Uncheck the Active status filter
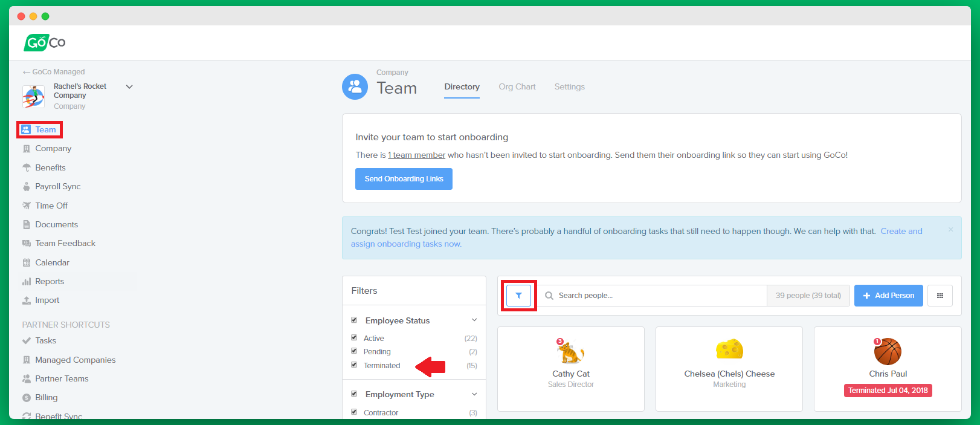The image size is (980, 425). point(354,337)
